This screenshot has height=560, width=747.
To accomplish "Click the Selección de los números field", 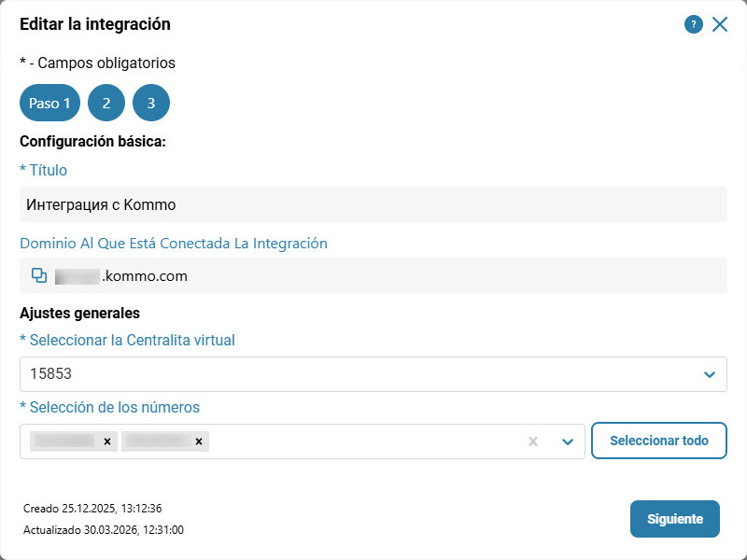I will coord(302,441).
